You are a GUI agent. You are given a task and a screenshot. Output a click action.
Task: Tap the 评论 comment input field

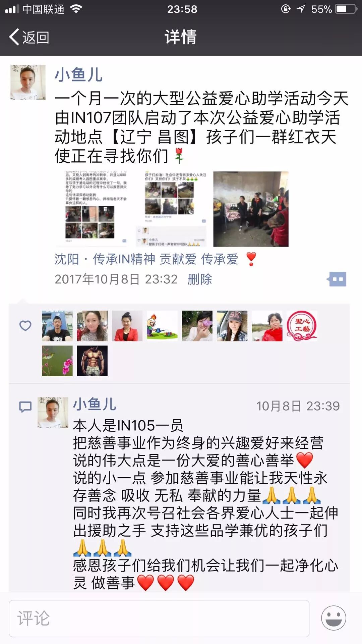pos(159,619)
